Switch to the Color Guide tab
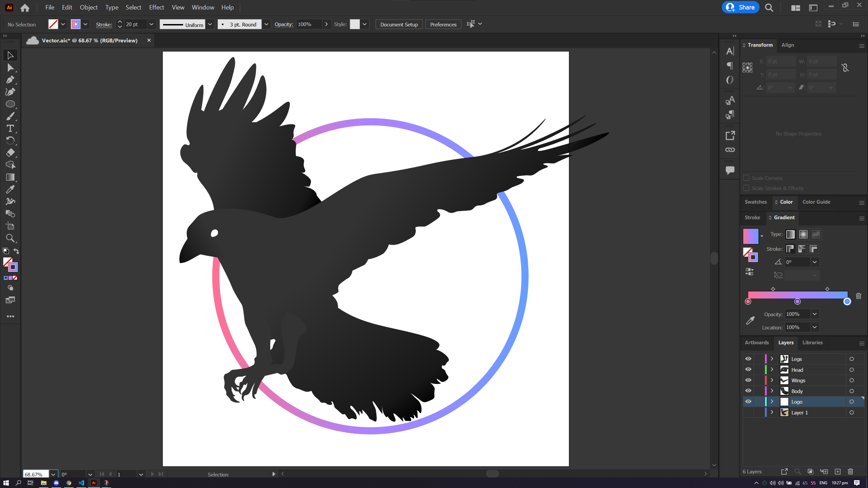The width and height of the screenshot is (868, 488). click(x=816, y=202)
